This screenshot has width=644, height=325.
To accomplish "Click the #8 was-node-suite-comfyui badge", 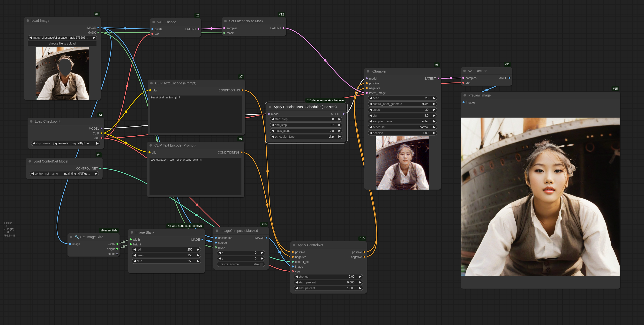I will [185, 226].
